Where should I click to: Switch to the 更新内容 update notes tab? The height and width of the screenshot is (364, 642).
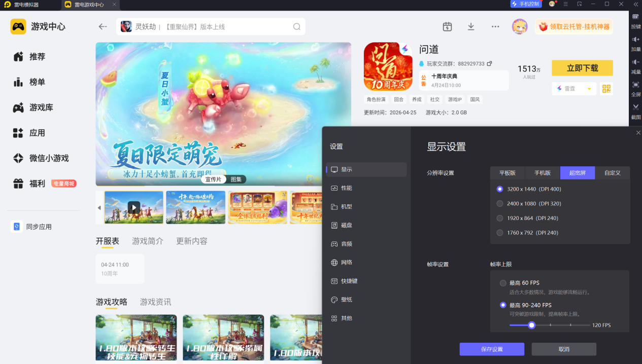pos(192,241)
